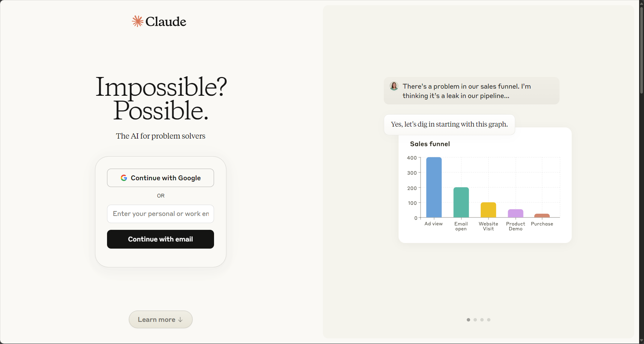Click the yellow Website Visit bar
This screenshot has height=344, width=644.
488,210
